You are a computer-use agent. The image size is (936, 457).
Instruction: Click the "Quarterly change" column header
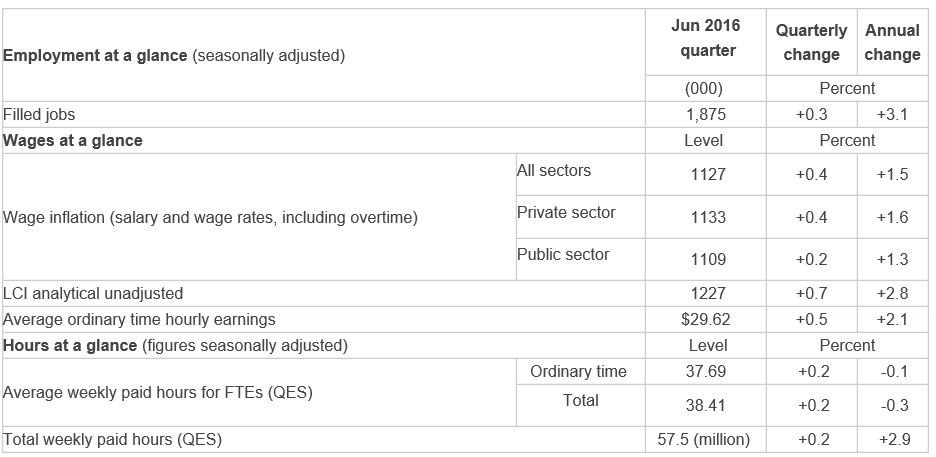[811, 43]
